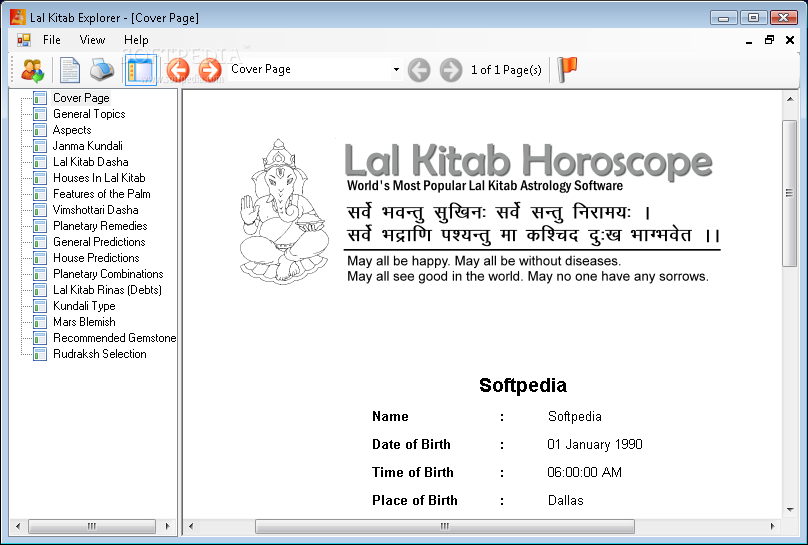808x545 pixels.
Task: Print the report with the printer icon
Action: 102,70
